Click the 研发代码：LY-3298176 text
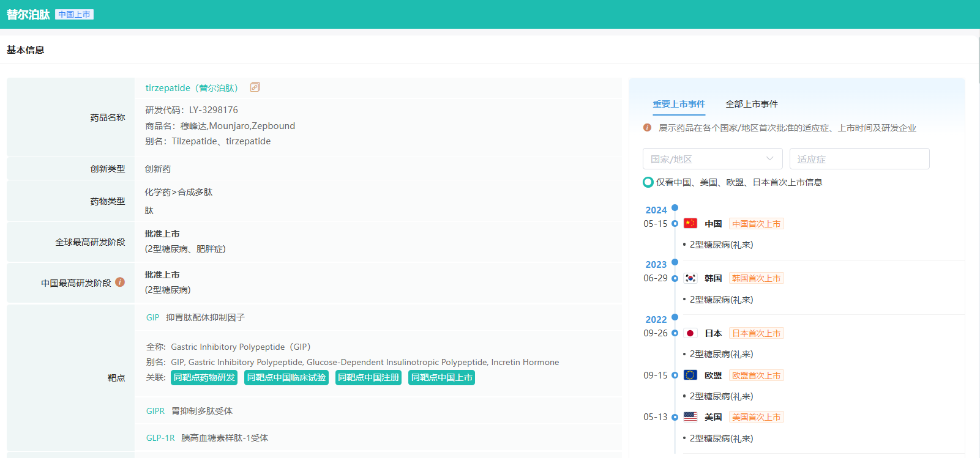Screen dimensions: 980x458 [x=192, y=110]
